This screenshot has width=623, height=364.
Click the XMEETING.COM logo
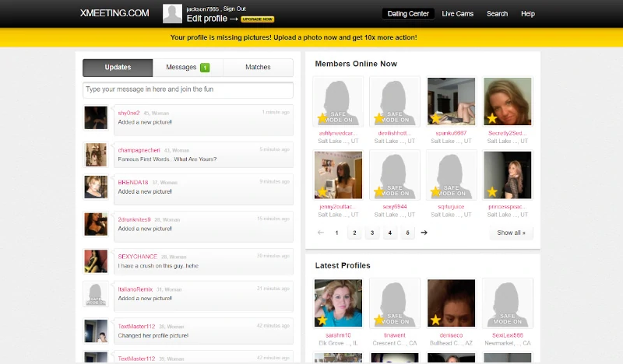[114, 13]
